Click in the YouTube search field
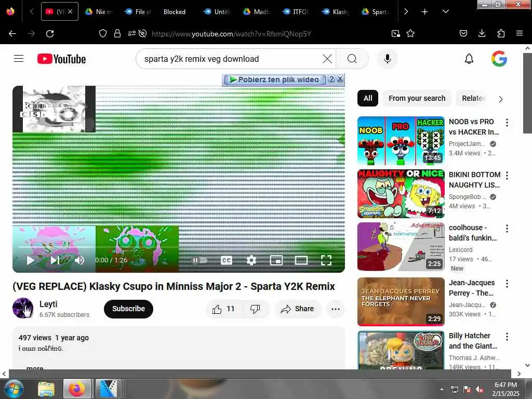This screenshot has width=532, height=399. pos(231,59)
